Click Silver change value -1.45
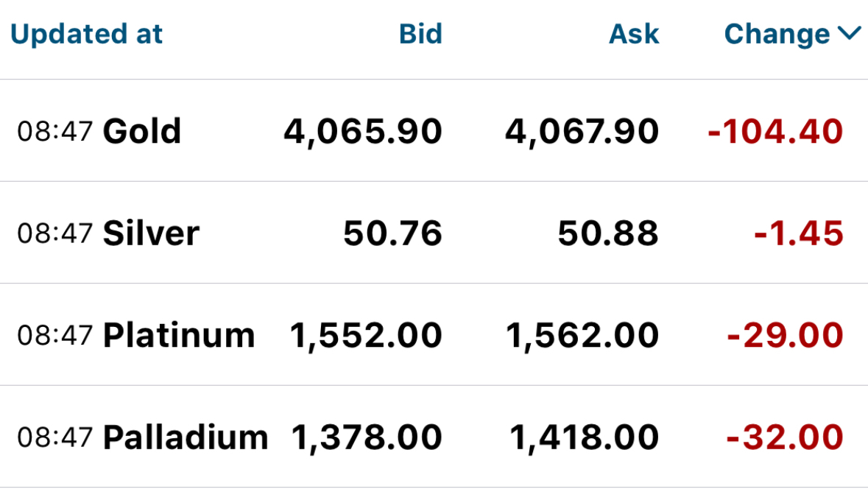The width and height of the screenshot is (868, 489). pos(799,233)
